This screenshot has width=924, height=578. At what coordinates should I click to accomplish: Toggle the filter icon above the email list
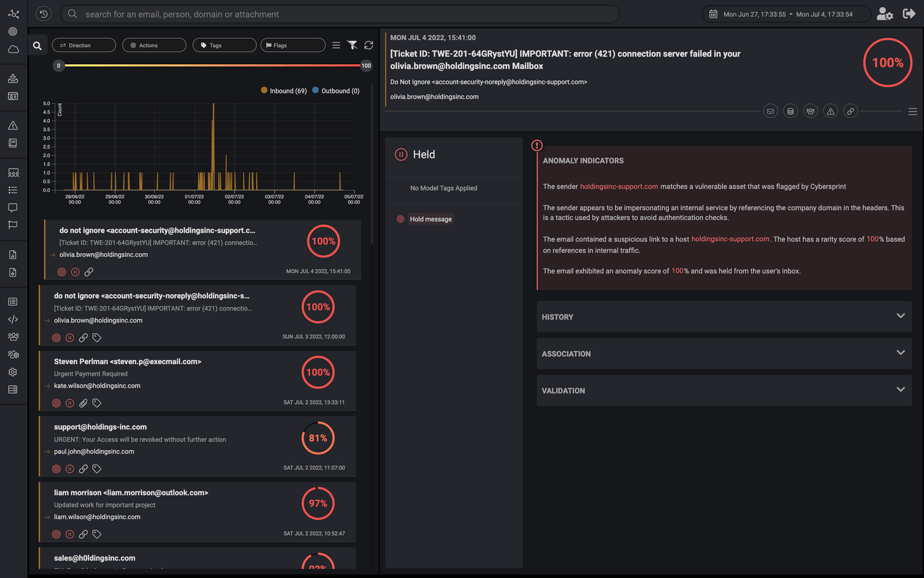pyautogui.click(x=352, y=45)
